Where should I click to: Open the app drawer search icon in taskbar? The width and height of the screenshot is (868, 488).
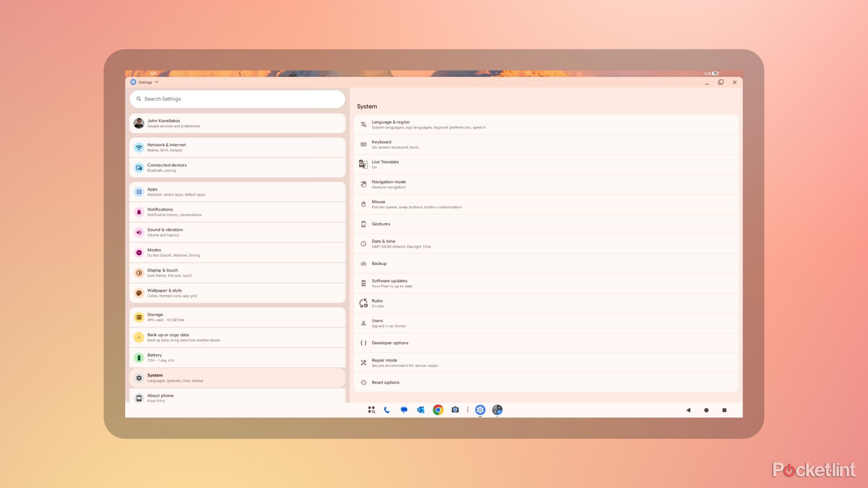[372, 410]
